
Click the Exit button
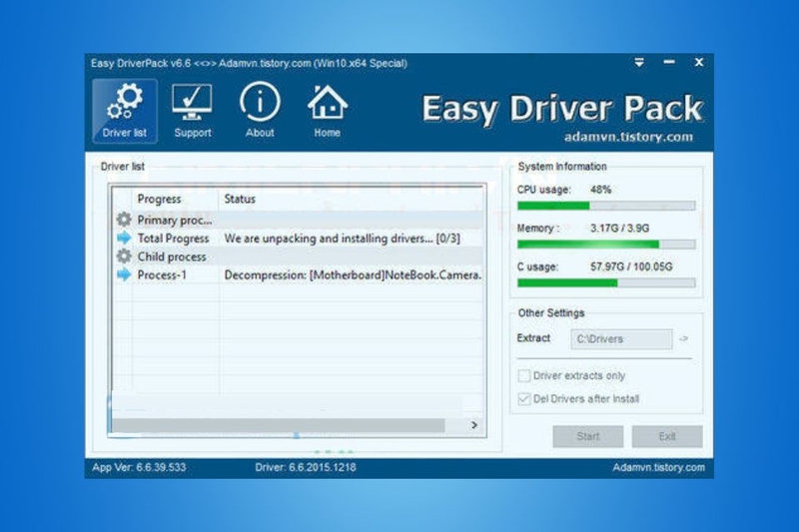click(667, 436)
